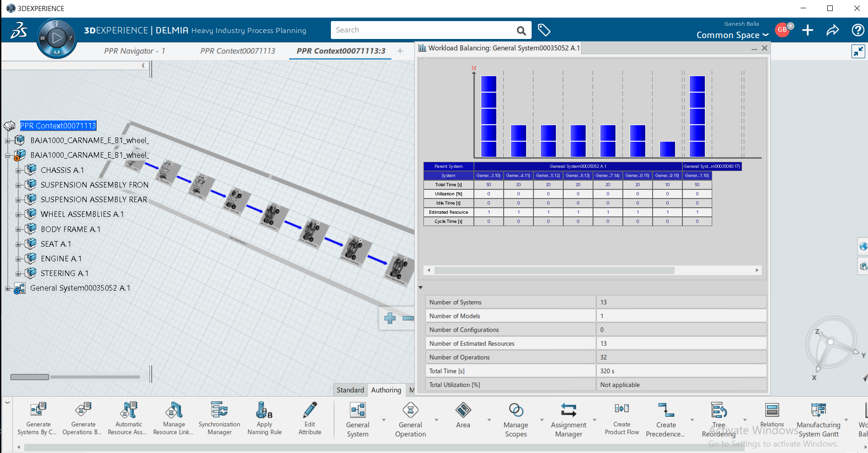Click the compass play button

pyautogui.click(x=57, y=38)
